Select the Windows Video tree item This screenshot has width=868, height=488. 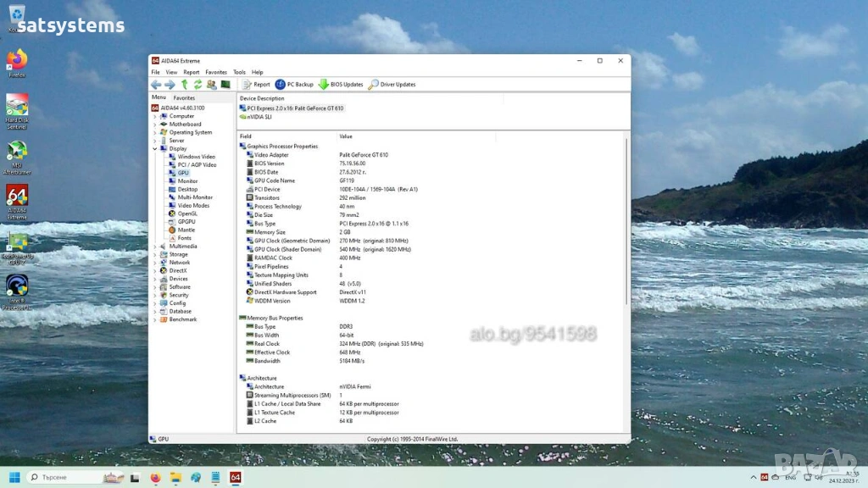[x=196, y=157]
